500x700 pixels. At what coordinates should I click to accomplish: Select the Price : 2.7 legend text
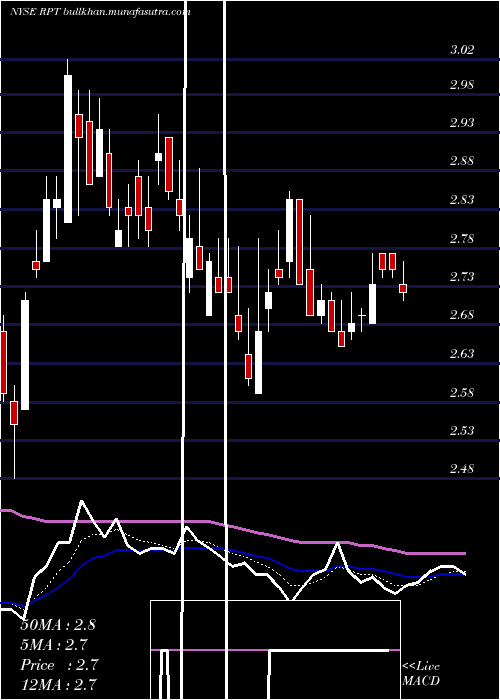pyautogui.click(x=59, y=665)
